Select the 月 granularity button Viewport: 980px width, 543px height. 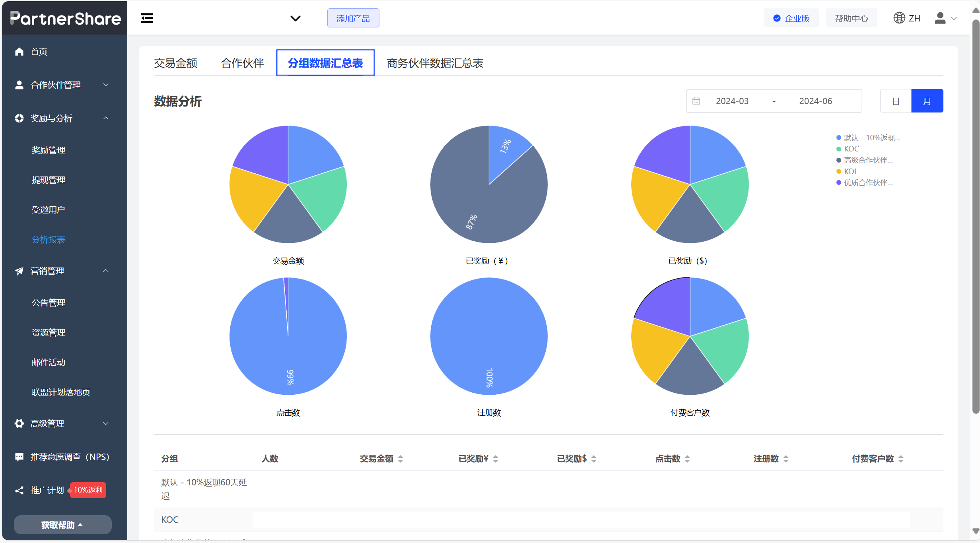click(x=927, y=101)
